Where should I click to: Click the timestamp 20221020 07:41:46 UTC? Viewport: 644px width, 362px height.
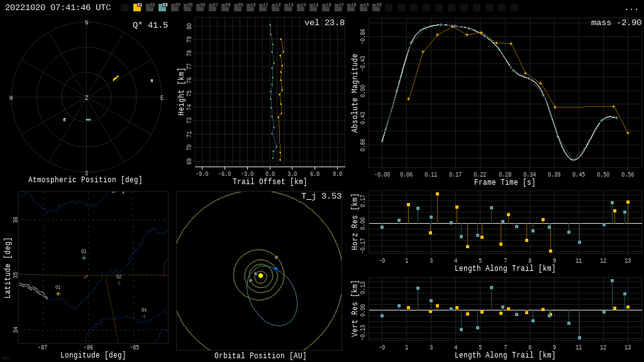[58, 8]
